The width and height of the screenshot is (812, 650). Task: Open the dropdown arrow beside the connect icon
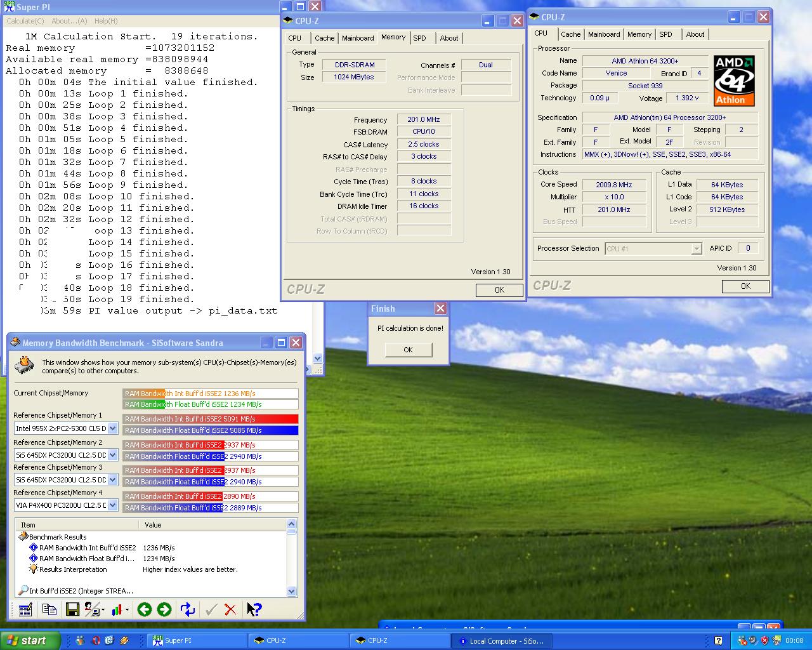coord(103,611)
